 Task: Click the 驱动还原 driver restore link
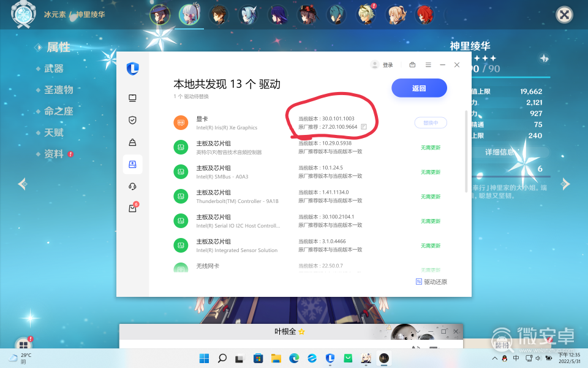(x=431, y=282)
